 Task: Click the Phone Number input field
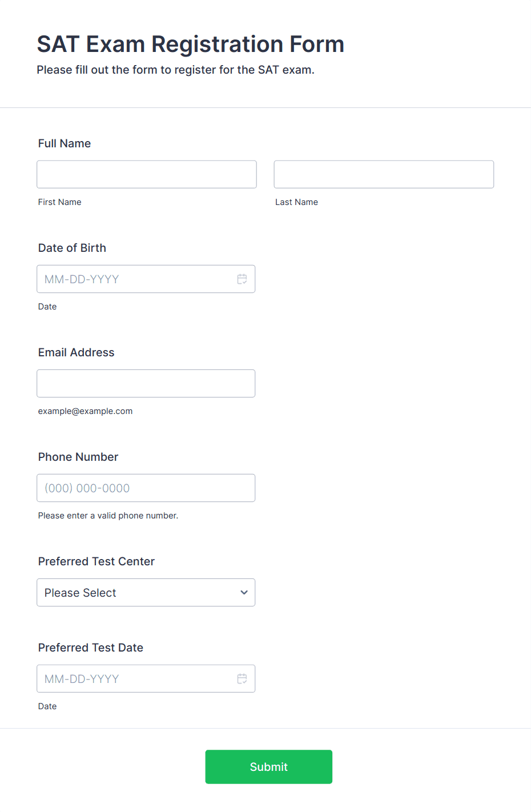pos(146,488)
